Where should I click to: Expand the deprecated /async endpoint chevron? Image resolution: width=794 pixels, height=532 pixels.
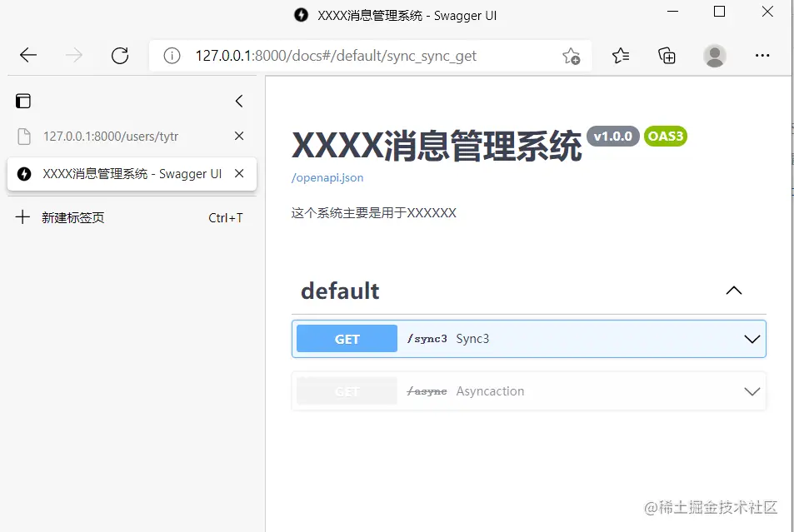(752, 391)
